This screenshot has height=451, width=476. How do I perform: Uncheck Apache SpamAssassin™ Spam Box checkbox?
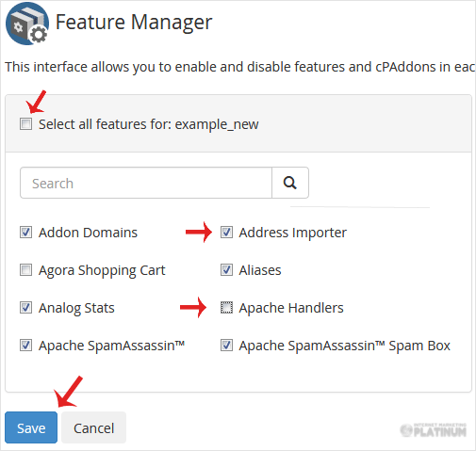(226, 346)
